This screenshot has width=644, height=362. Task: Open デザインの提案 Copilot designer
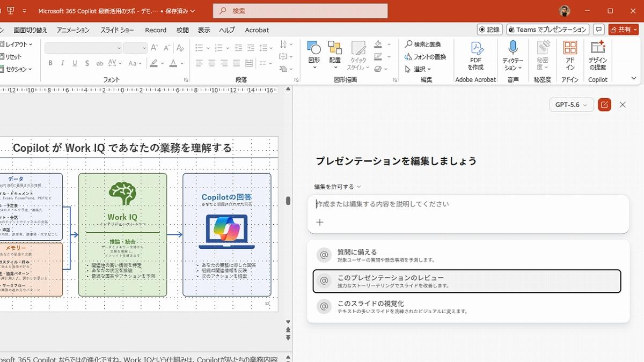[597, 56]
